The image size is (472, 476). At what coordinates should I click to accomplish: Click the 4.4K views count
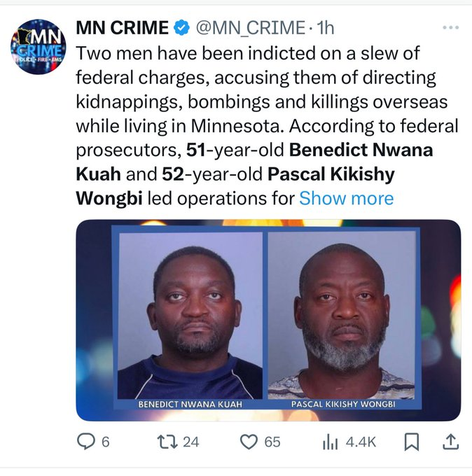tap(361, 442)
